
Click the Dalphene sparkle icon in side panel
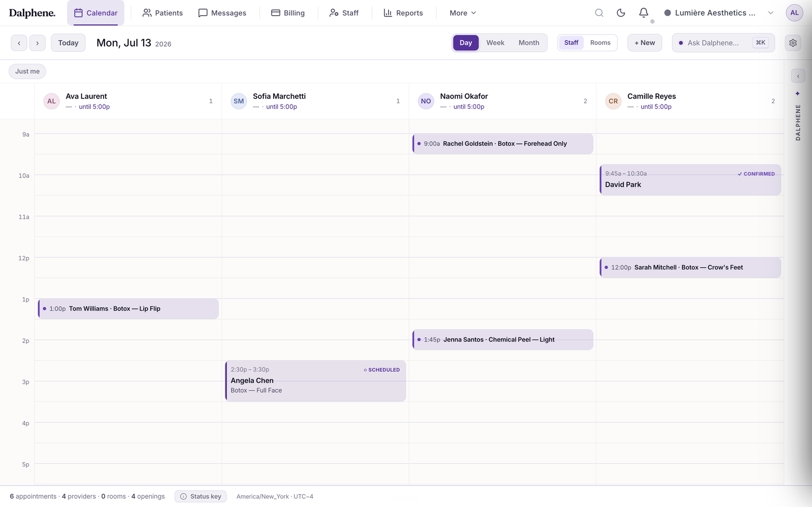(x=798, y=93)
